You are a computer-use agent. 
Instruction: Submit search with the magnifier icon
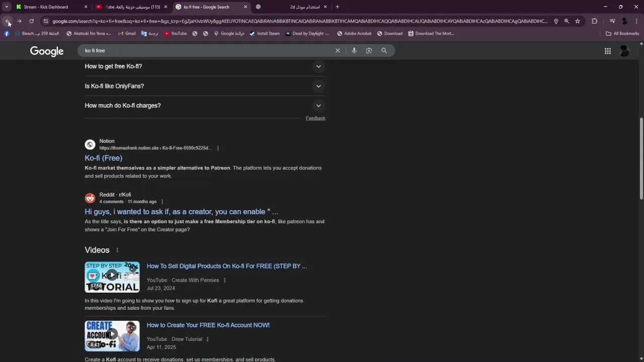[384, 50]
